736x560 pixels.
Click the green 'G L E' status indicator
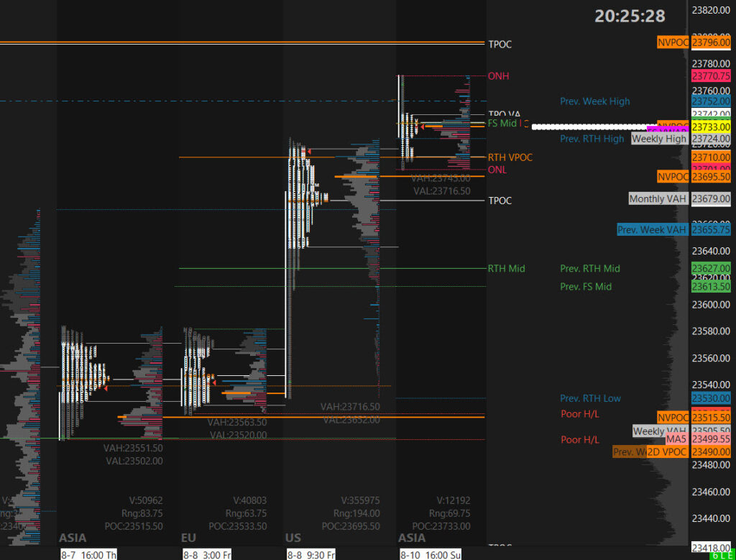click(722, 556)
